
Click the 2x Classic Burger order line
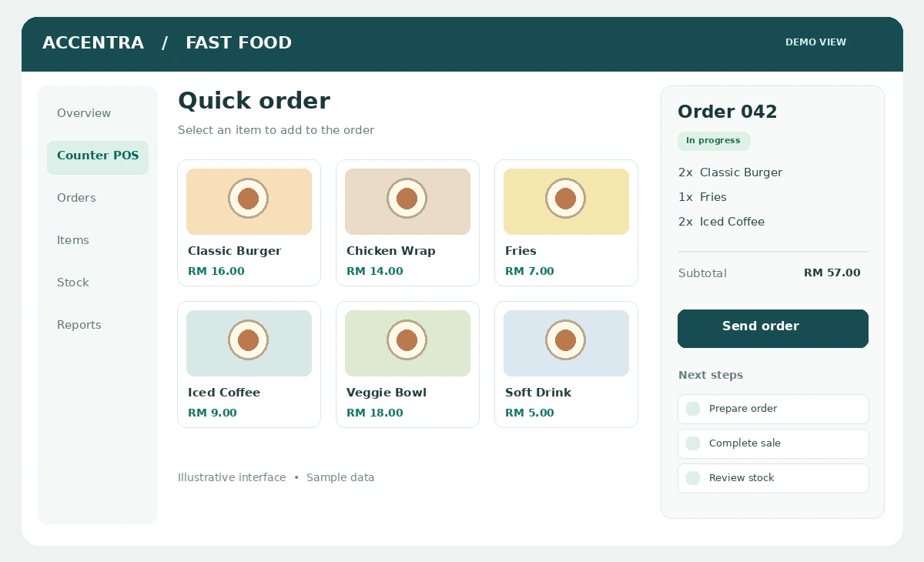(x=730, y=172)
